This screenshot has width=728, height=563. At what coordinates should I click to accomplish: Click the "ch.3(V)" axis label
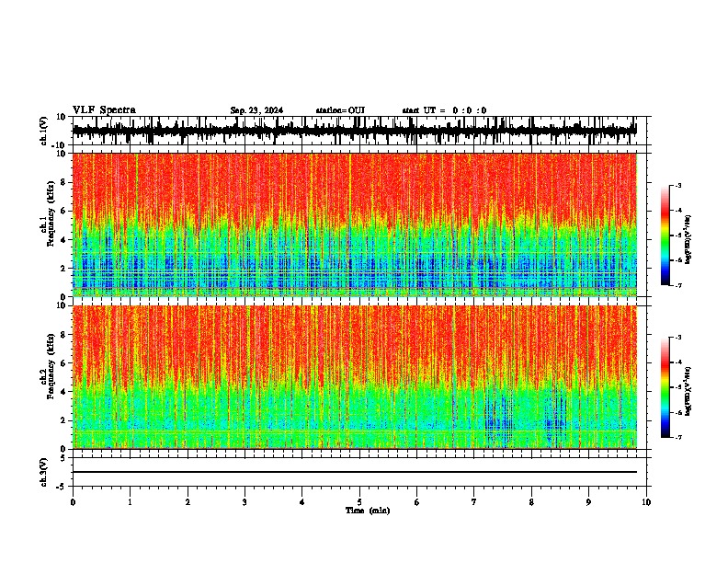pyautogui.click(x=44, y=472)
